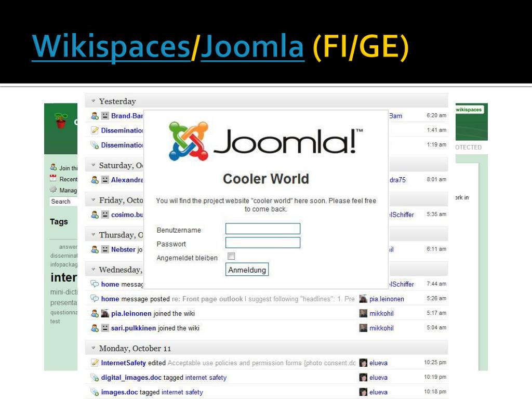532x399 pixels.
Task: Click the tag icon beside digital_images.doc
Action: pyautogui.click(x=95, y=377)
